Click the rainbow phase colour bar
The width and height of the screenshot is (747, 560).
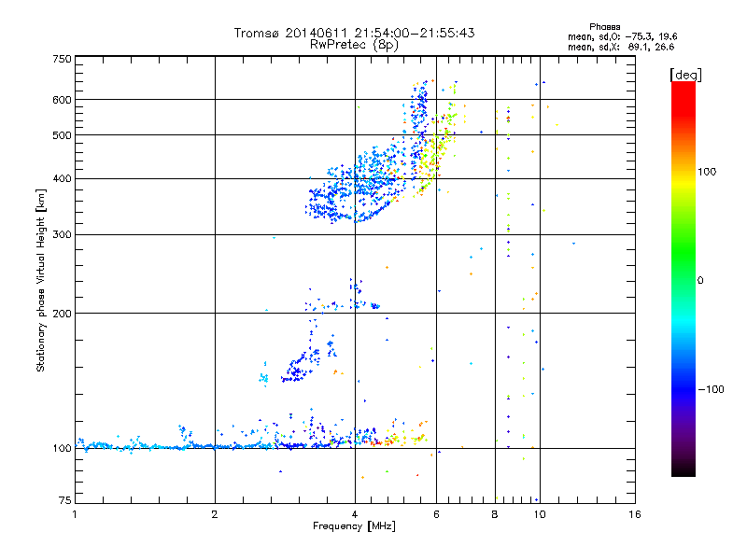click(x=684, y=278)
